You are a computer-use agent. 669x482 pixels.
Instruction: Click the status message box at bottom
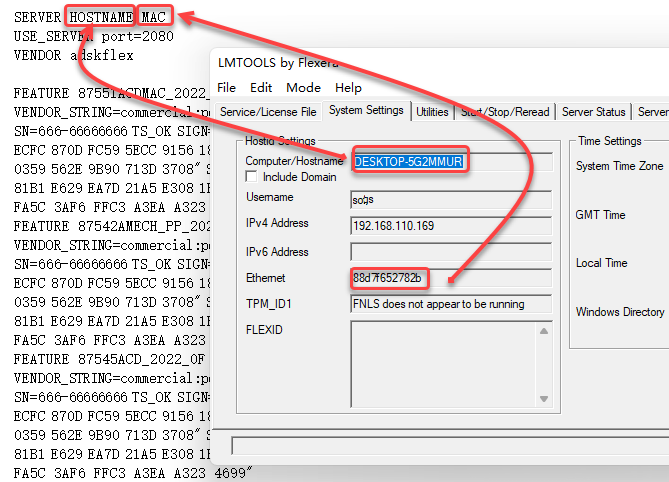click(450, 446)
